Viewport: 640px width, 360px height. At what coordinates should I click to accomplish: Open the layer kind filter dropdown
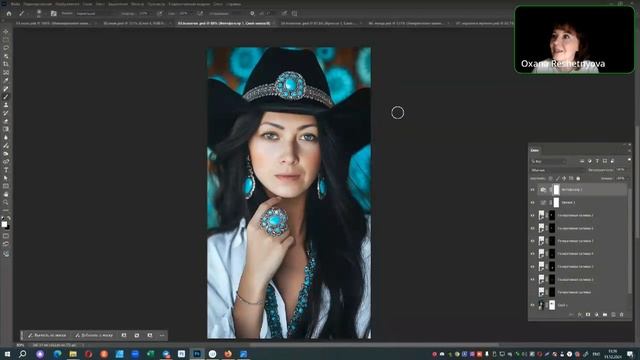[549, 161]
